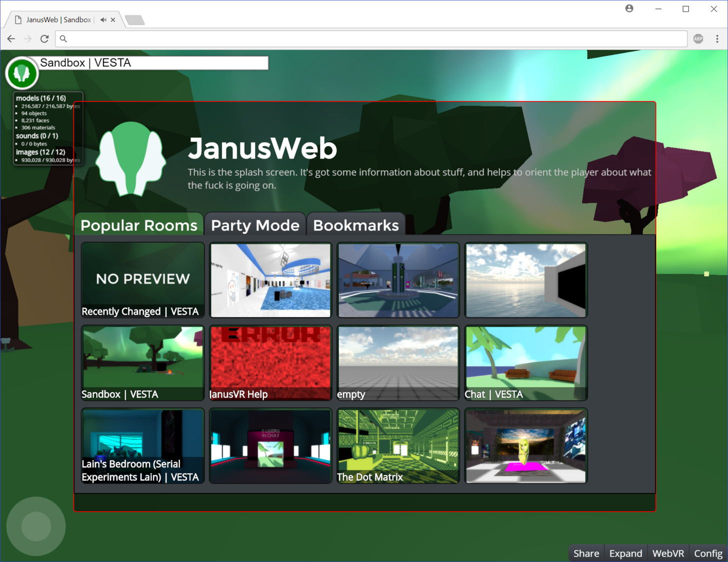Open the Sandbox | VESTA room thumbnail
Viewport: 728px width, 562px height.
coord(142,363)
